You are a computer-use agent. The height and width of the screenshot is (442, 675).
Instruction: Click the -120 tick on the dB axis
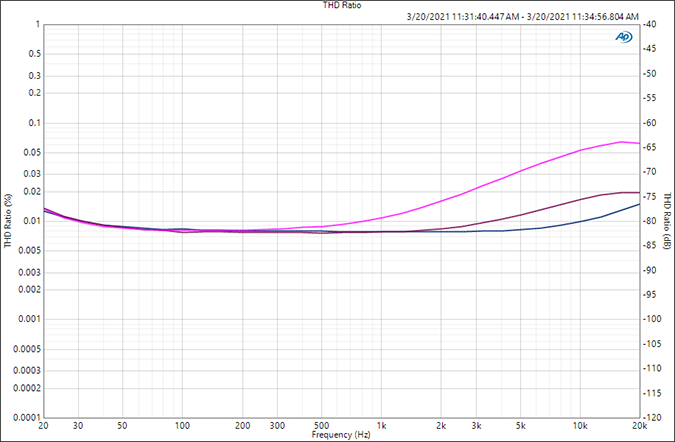[653, 417]
